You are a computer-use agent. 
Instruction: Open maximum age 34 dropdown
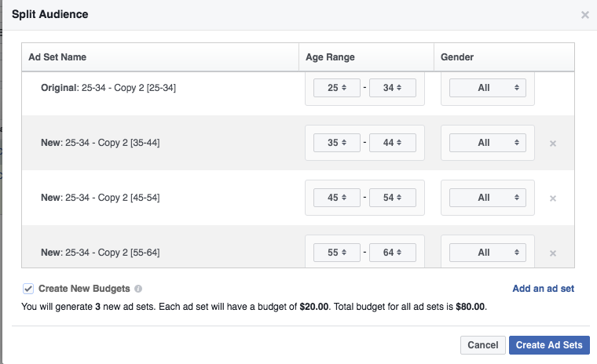393,88
